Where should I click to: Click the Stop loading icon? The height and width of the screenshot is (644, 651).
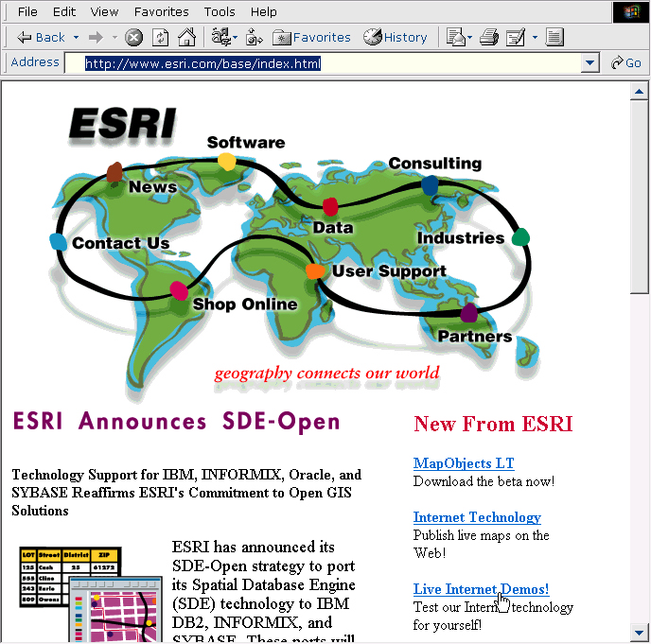tap(133, 37)
